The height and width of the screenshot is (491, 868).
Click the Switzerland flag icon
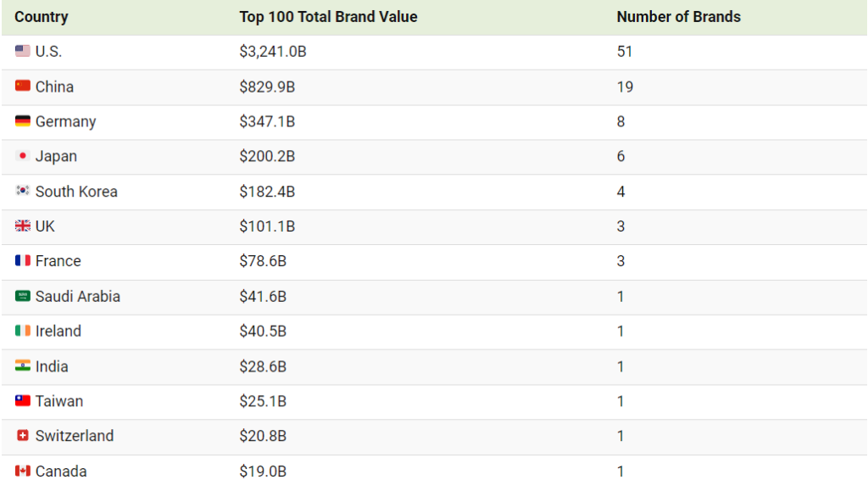[23, 436]
